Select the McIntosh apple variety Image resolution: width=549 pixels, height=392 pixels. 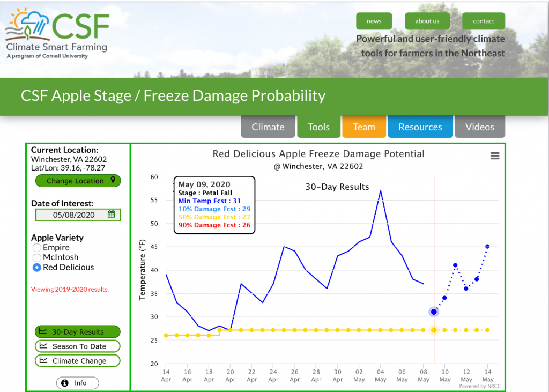coord(37,257)
